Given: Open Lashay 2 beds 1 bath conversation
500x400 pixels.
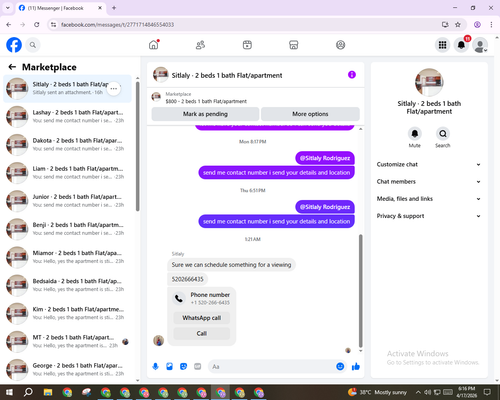Looking at the screenshot, I should point(67,117).
